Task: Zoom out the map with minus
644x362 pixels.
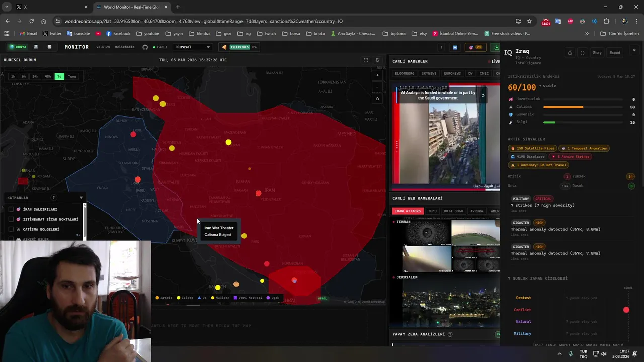Action: tap(377, 87)
